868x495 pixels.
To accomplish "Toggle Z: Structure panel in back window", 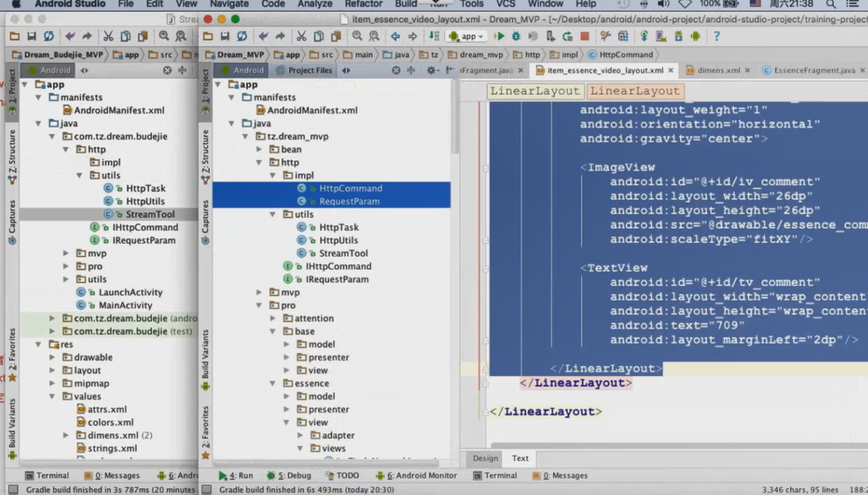I will coord(12,157).
